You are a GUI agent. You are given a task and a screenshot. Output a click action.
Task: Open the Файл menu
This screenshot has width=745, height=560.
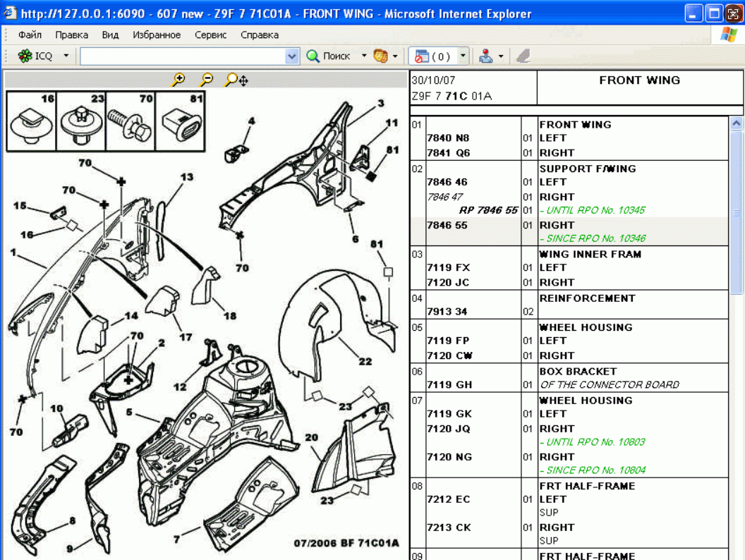(x=30, y=35)
